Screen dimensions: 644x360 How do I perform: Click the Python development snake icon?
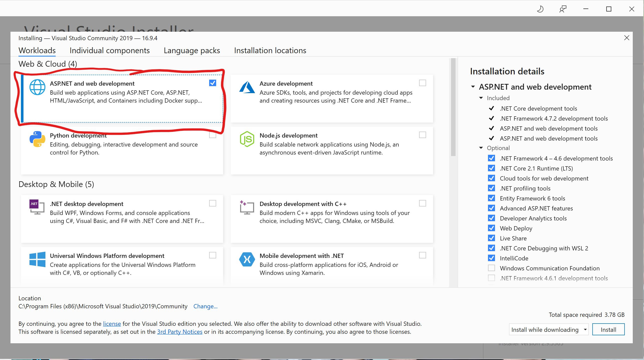[x=37, y=139]
